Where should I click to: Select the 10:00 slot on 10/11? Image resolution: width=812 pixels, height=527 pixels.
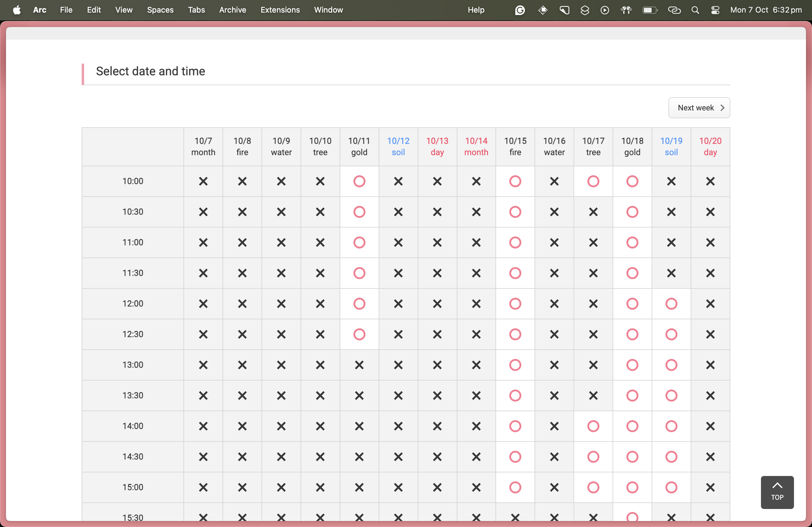point(359,181)
